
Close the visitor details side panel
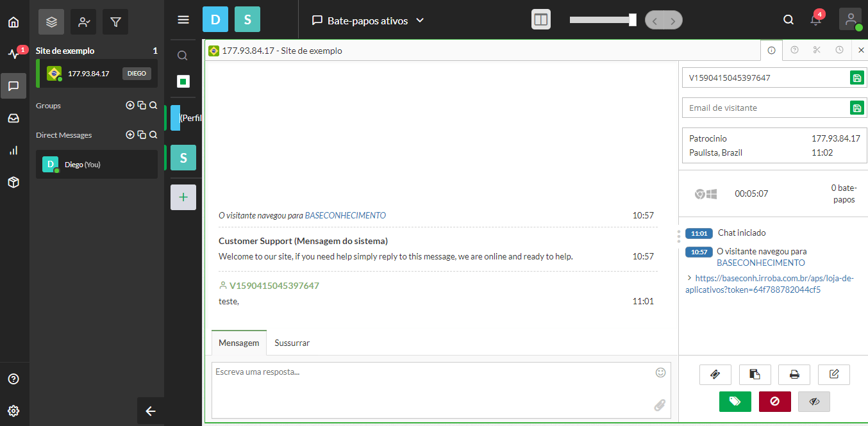click(x=861, y=50)
